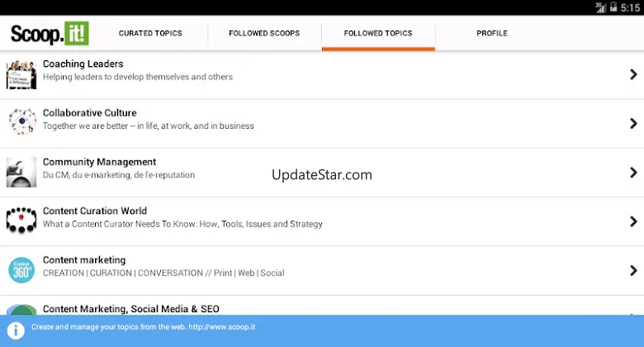Expand Community Management chevron arrow
Image resolution: width=644 pixels, height=347 pixels.
pyautogui.click(x=633, y=173)
